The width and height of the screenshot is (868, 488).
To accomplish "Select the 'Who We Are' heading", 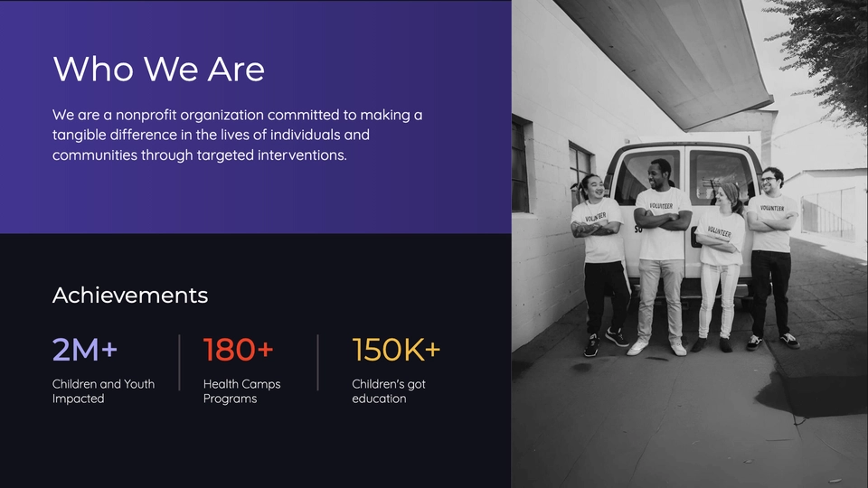I will click(x=158, y=70).
